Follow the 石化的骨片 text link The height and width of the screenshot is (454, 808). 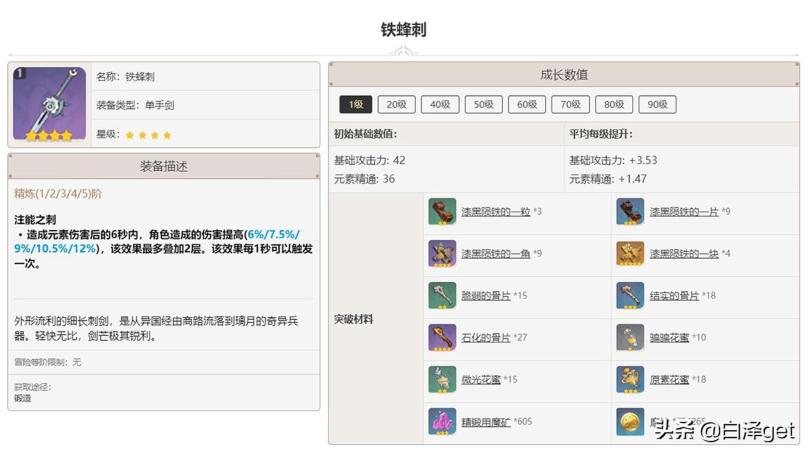[481, 338]
